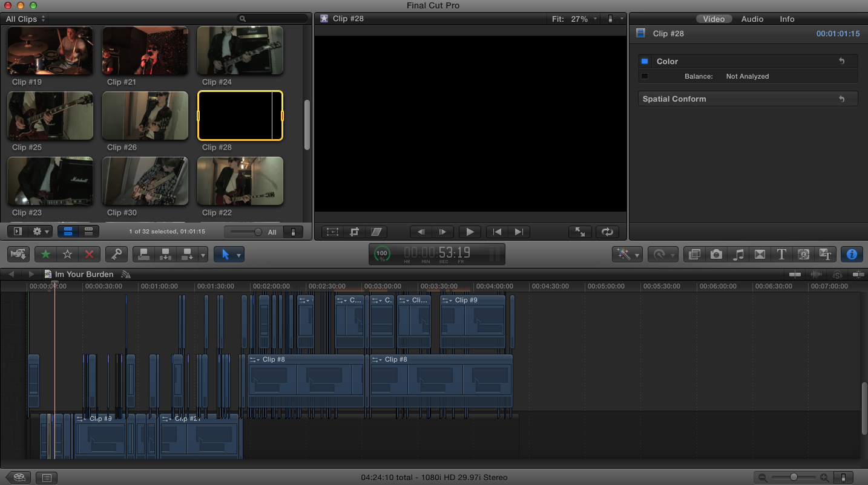This screenshot has height=485, width=868.
Task: Toggle snapping in the timeline
Action: tap(858, 275)
